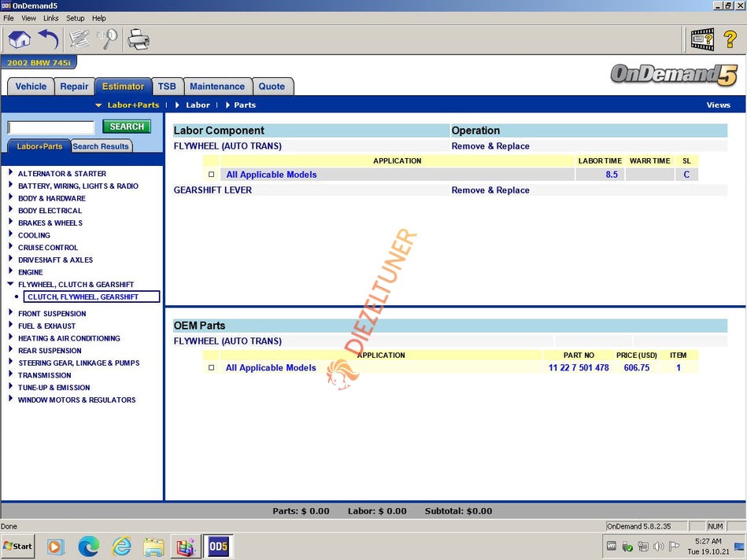
Task: Check the OEM Parts All Applicable Models box
Action: tap(212, 367)
